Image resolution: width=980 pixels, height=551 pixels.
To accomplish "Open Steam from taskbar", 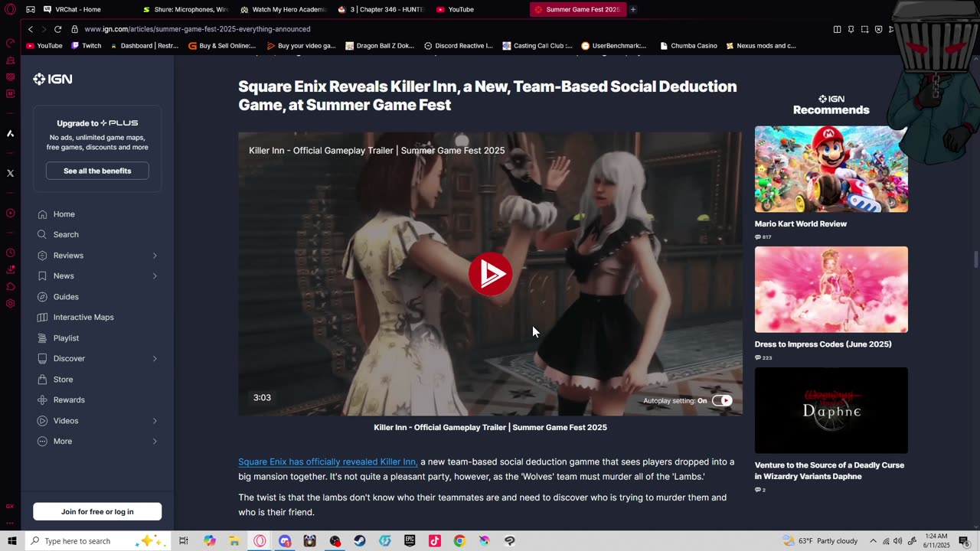I will [360, 541].
